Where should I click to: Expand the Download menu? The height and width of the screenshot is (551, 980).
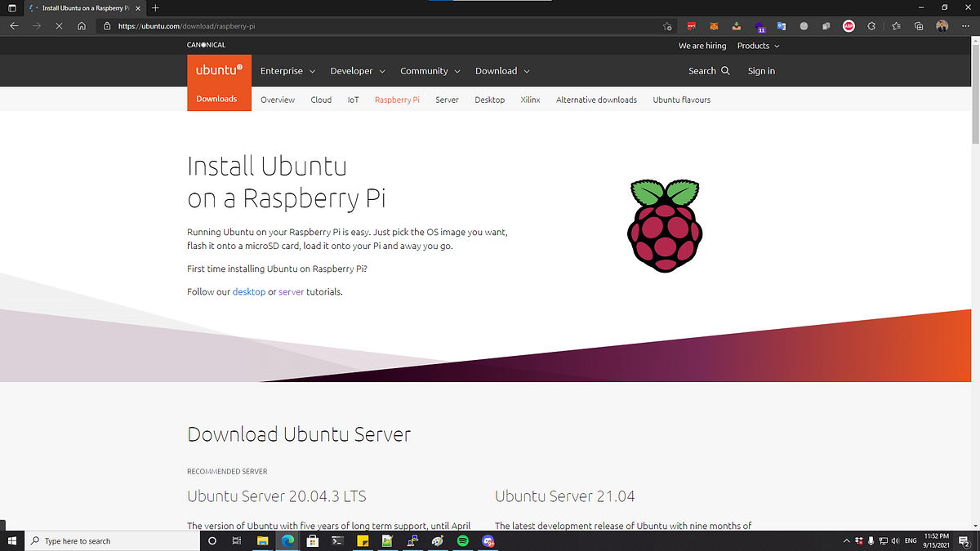[x=503, y=71]
